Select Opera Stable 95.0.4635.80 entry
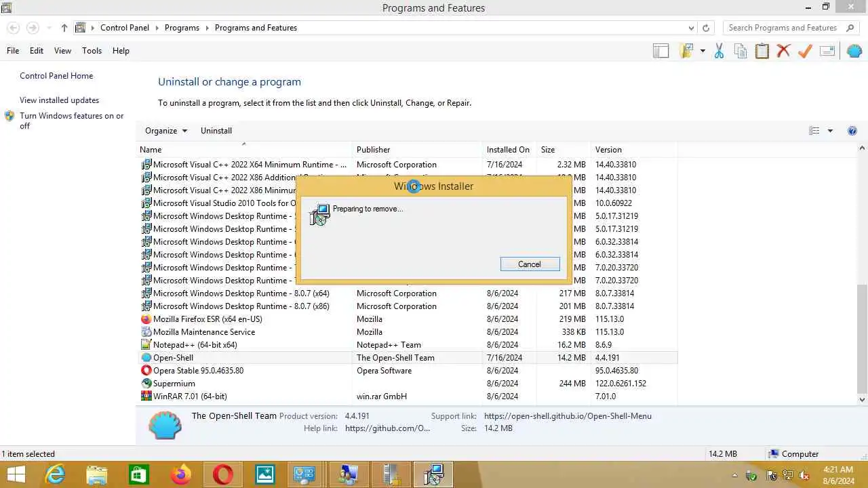Screen dimensions: 868x488 pos(407,371)
